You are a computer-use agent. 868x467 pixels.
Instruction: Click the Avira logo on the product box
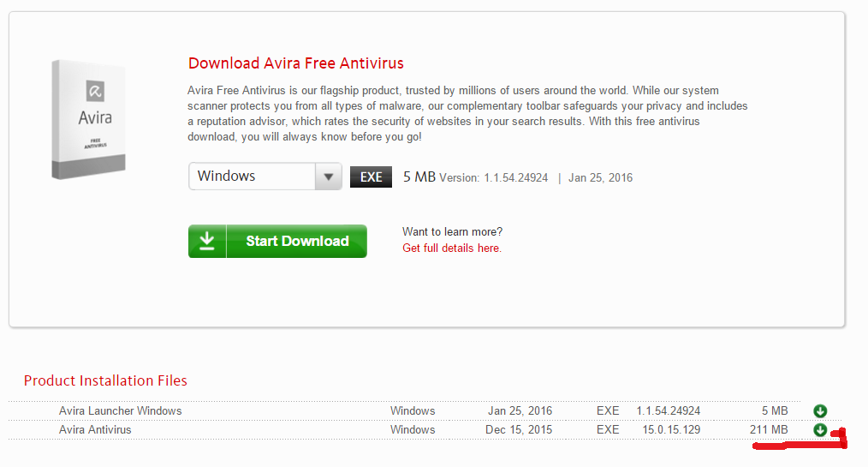pos(94,92)
